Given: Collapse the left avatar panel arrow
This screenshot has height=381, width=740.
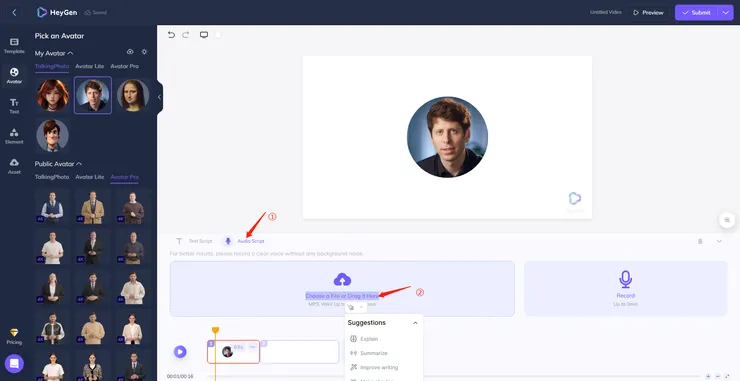Looking at the screenshot, I should click(x=160, y=97).
